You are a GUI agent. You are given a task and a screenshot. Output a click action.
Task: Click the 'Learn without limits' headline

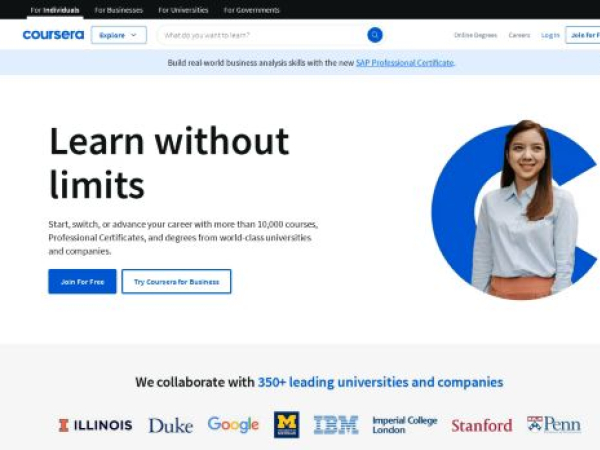coord(169,163)
